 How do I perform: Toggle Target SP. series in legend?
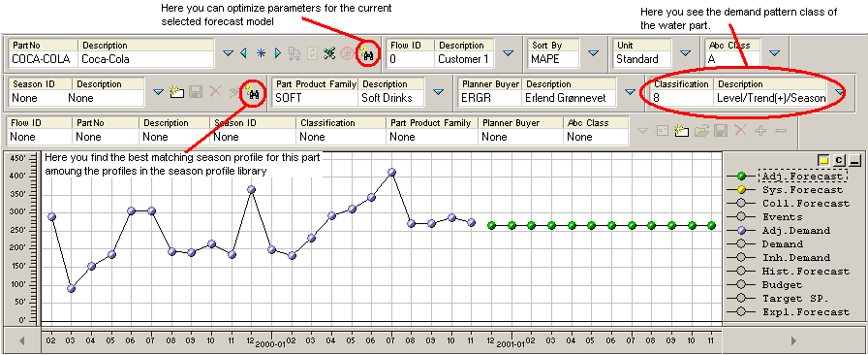click(x=778, y=299)
